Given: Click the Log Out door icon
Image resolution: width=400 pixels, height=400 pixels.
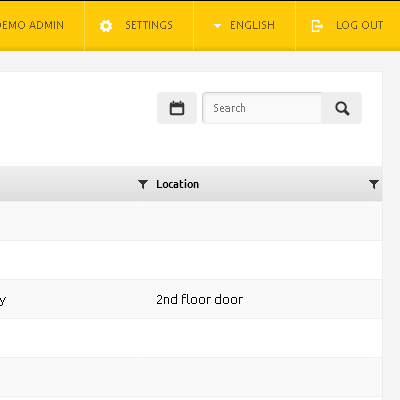Looking at the screenshot, I should pyautogui.click(x=317, y=26).
